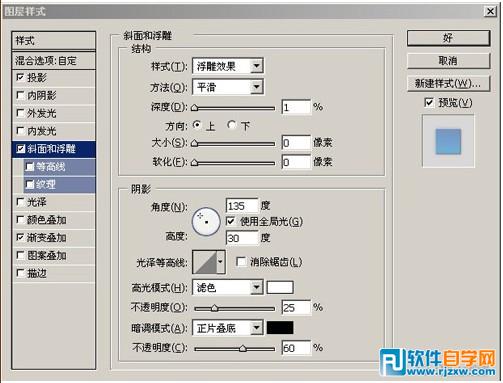Click the 光泽等高线 contour preview

tap(205, 262)
